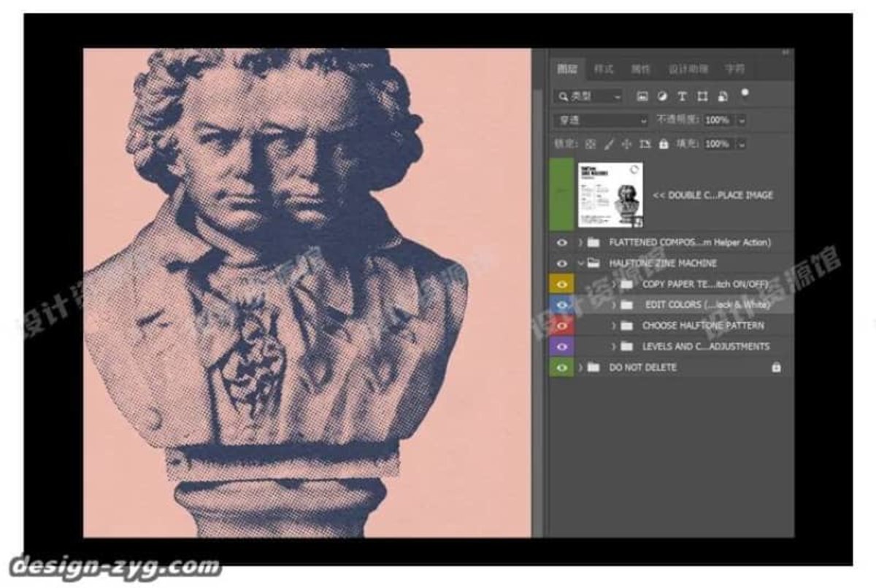Open the fill slider dropdown arrow
This screenshot has height=588, width=876.
coord(742,144)
